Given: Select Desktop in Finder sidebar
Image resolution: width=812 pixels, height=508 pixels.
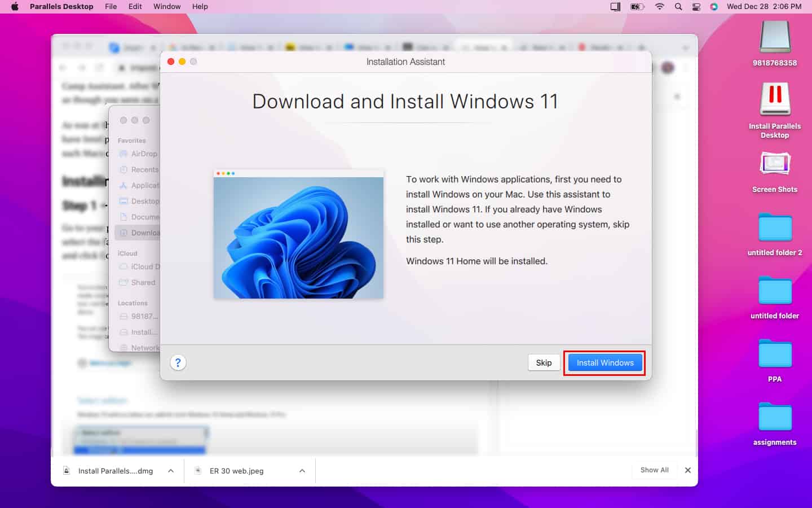Looking at the screenshot, I should coord(139,201).
